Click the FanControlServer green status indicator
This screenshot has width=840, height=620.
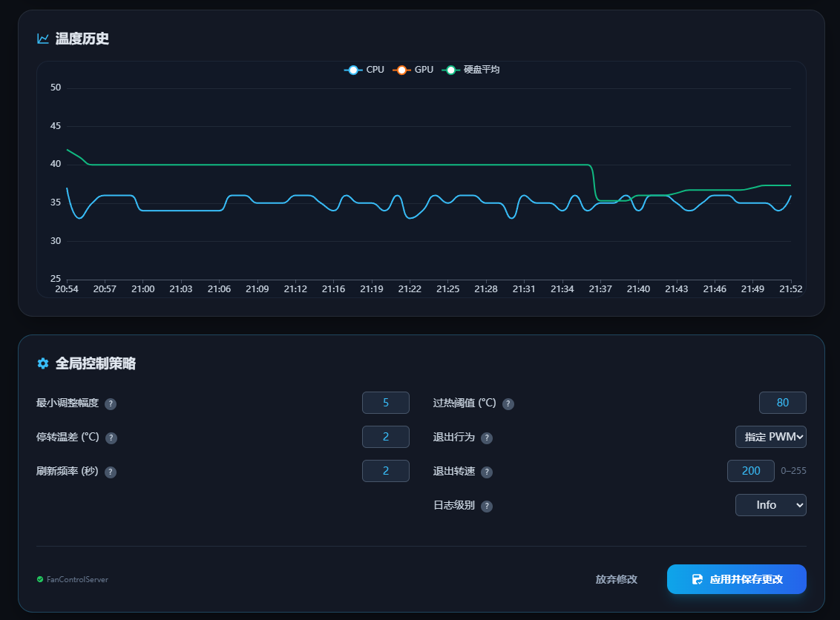pos(40,579)
